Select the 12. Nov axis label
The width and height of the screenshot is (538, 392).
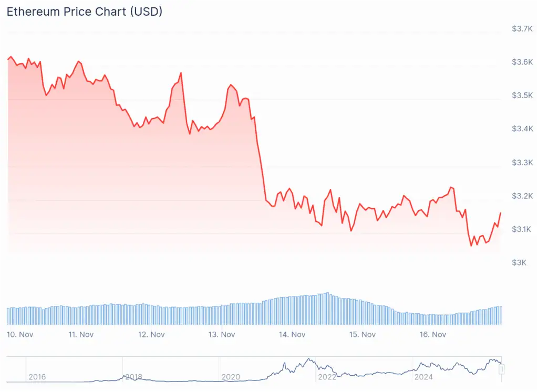150,334
